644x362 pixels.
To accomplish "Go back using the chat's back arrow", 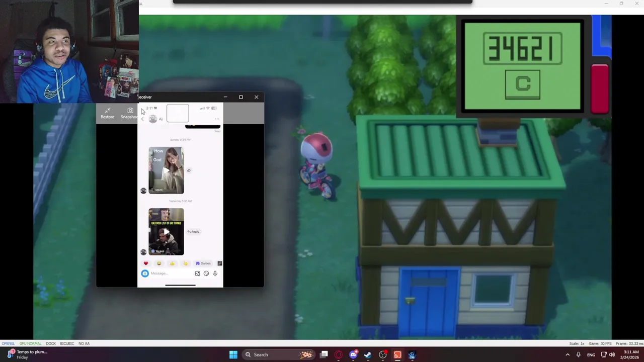I will coord(142,119).
